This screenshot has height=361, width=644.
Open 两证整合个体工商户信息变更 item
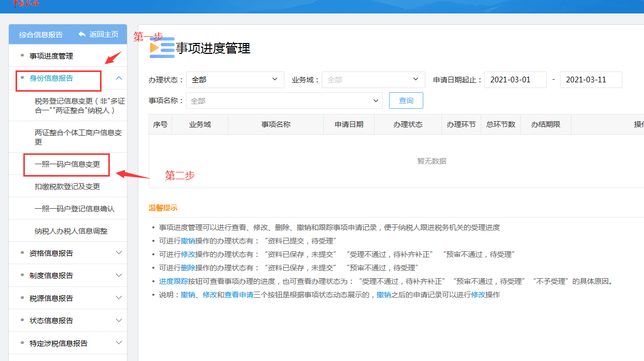(x=78, y=137)
